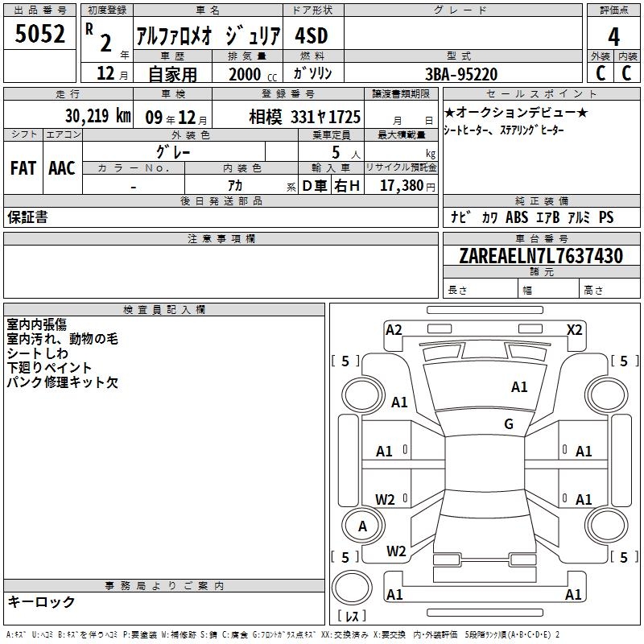Select the オークションデビュー sales point line

(x=516, y=112)
